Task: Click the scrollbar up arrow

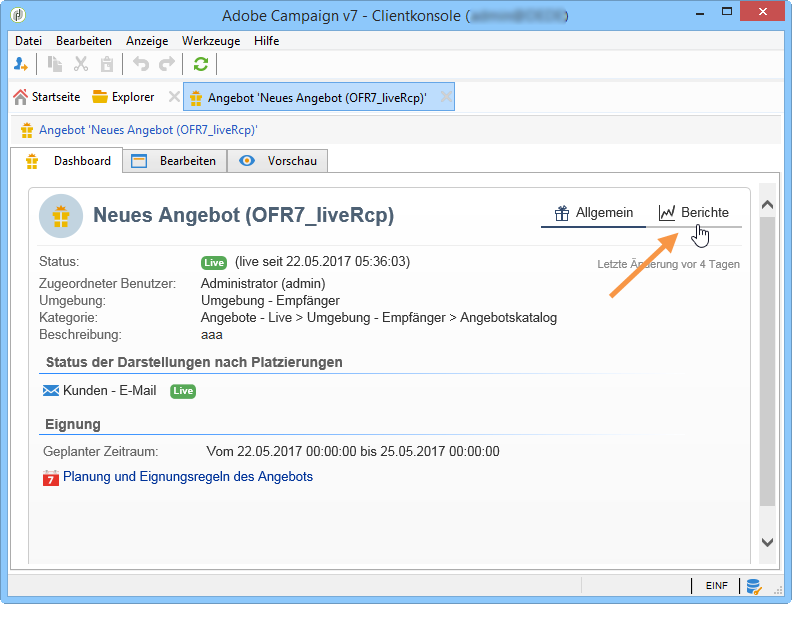Action: pos(767,205)
